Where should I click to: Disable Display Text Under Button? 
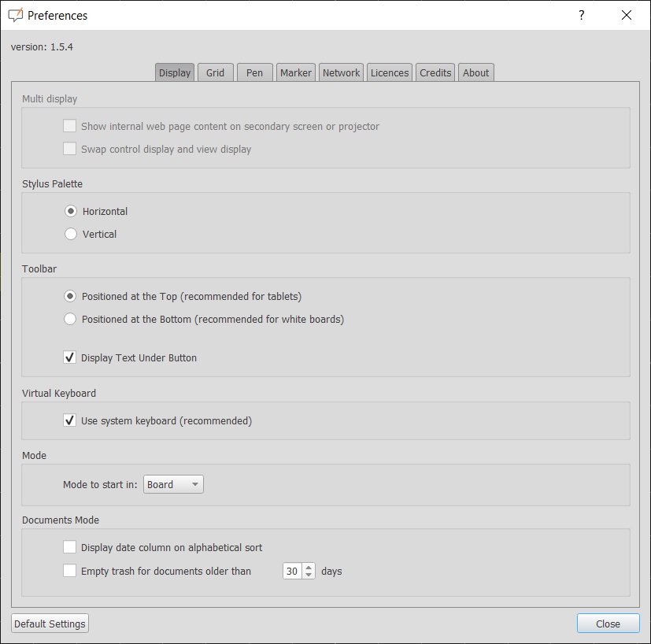[70, 357]
